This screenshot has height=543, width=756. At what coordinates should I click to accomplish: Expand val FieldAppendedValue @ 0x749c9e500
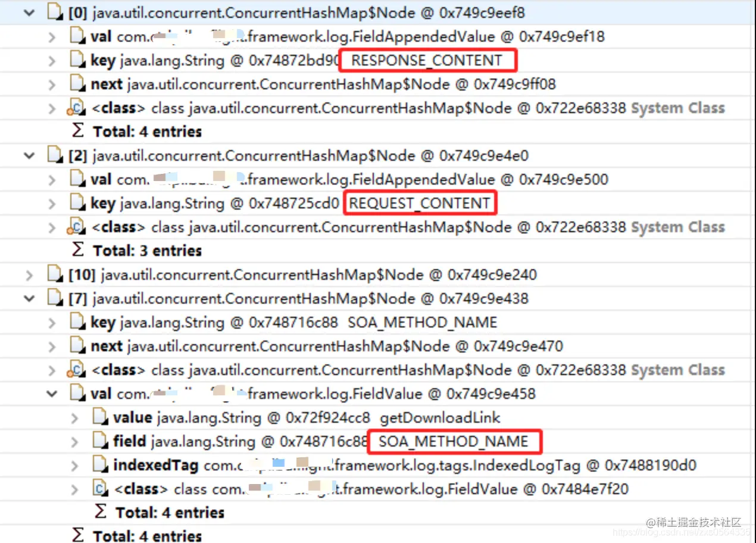point(52,180)
